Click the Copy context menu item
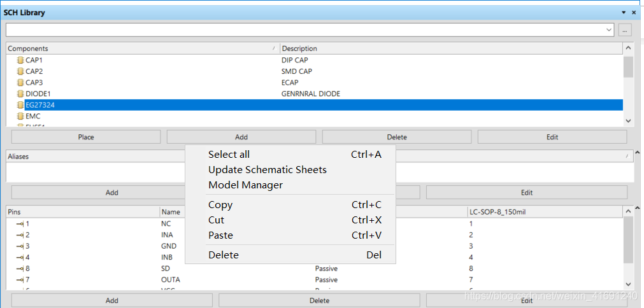Viewport: 644px width, 308px height. coord(220,205)
